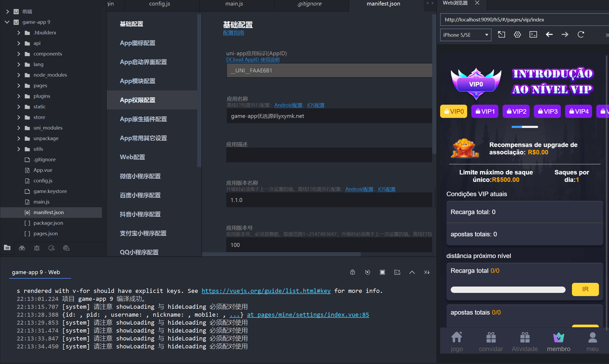This screenshot has width=609, height=364.
Task: Go forward in the web browser panel
Action: (565, 35)
